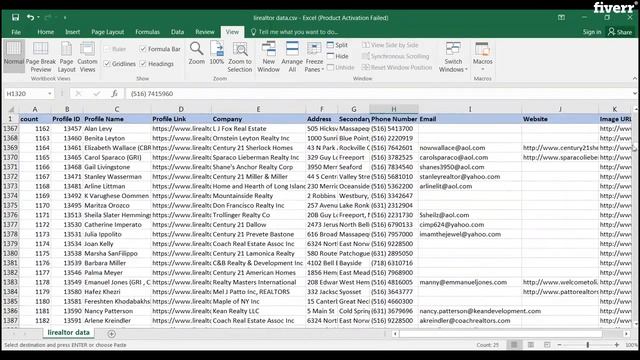
Task: Select row 1376 header
Action: click(11, 215)
